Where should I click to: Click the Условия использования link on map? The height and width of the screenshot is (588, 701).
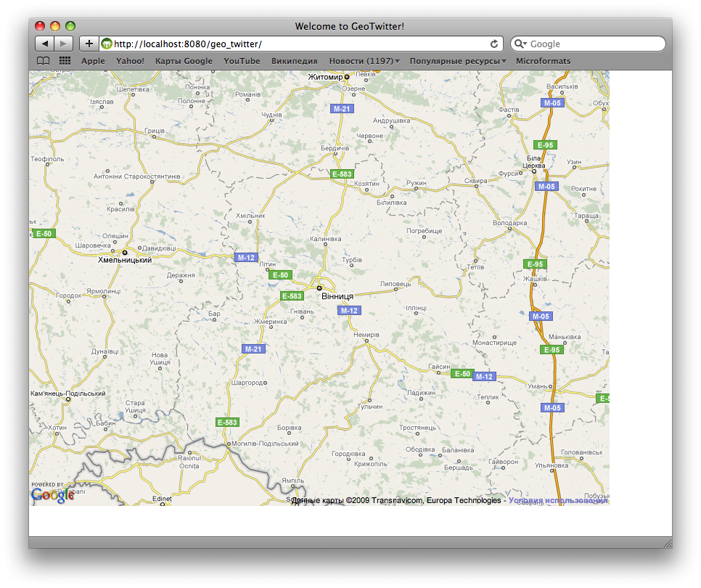558,500
